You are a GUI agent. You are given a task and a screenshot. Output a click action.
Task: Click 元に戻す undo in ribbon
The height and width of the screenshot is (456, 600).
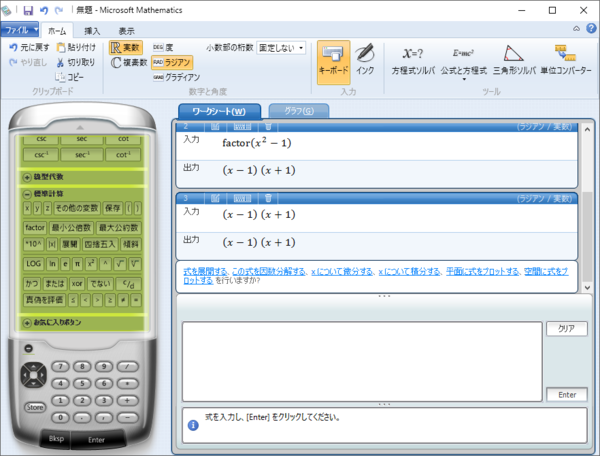point(29,47)
